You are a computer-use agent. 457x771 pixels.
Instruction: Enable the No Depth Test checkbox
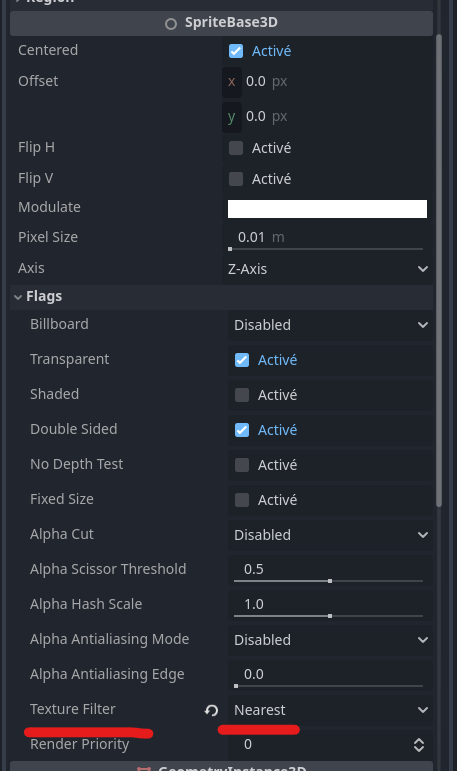[242, 465]
